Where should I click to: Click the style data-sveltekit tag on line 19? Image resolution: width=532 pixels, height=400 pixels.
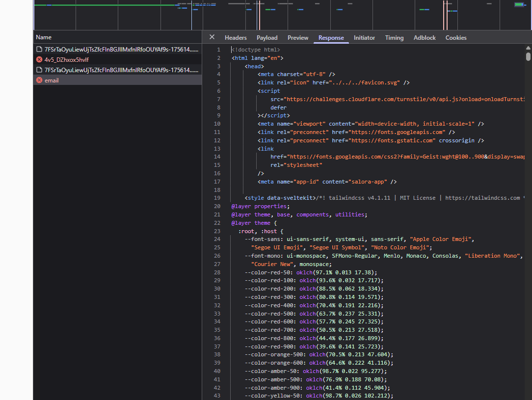tap(280, 198)
